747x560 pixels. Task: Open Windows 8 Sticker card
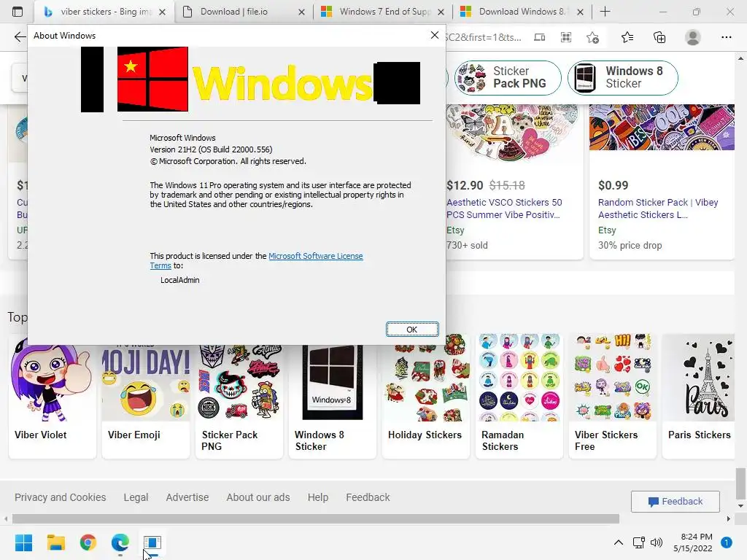(x=333, y=396)
